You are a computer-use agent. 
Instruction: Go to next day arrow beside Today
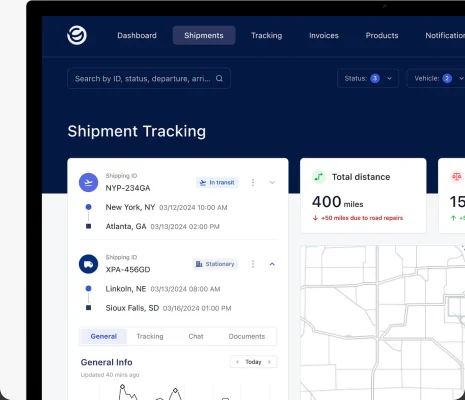click(x=269, y=362)
